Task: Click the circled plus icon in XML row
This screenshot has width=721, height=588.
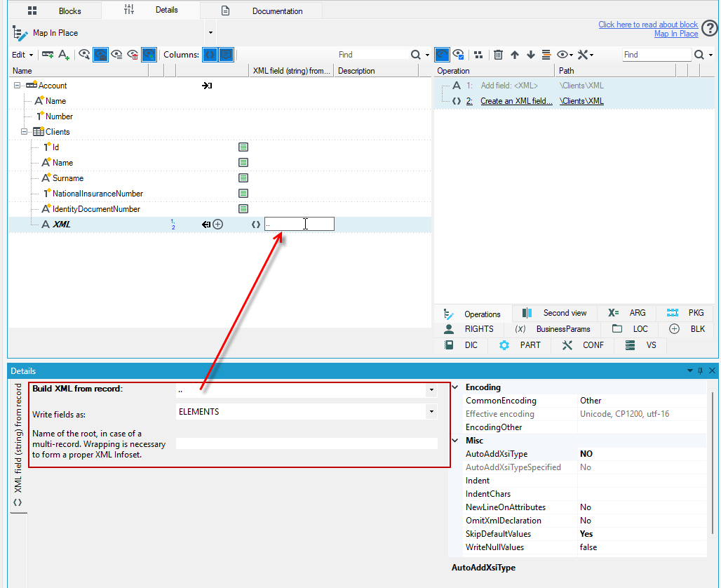Action: pyautogui.click(x=218, y=225)
